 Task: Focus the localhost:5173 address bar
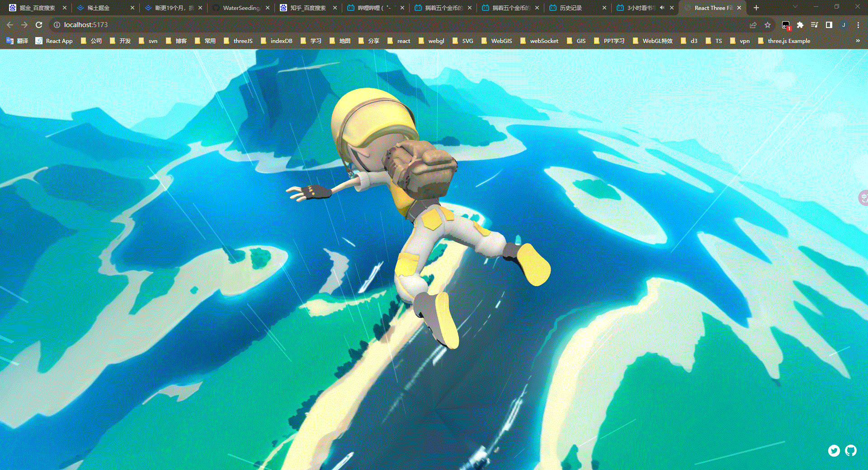click(398, 25)
